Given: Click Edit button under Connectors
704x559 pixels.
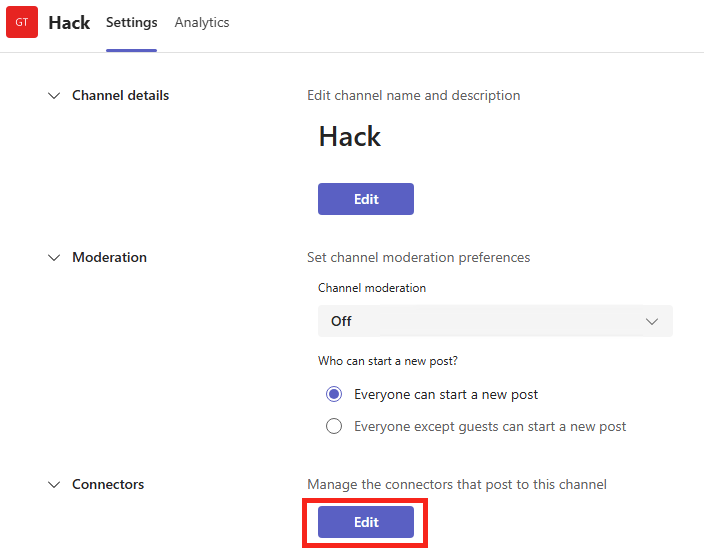Looking at the screenshot, I should (366, 522).
